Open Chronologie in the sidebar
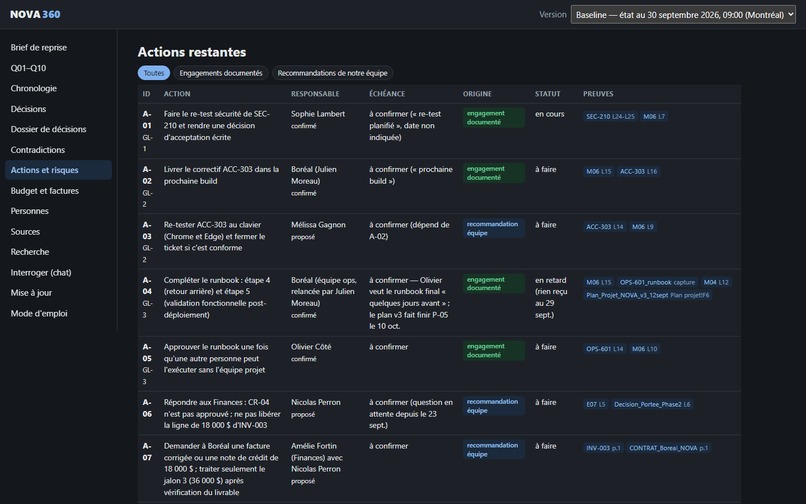This screenshot has height=504, width=806. point(59,88)
